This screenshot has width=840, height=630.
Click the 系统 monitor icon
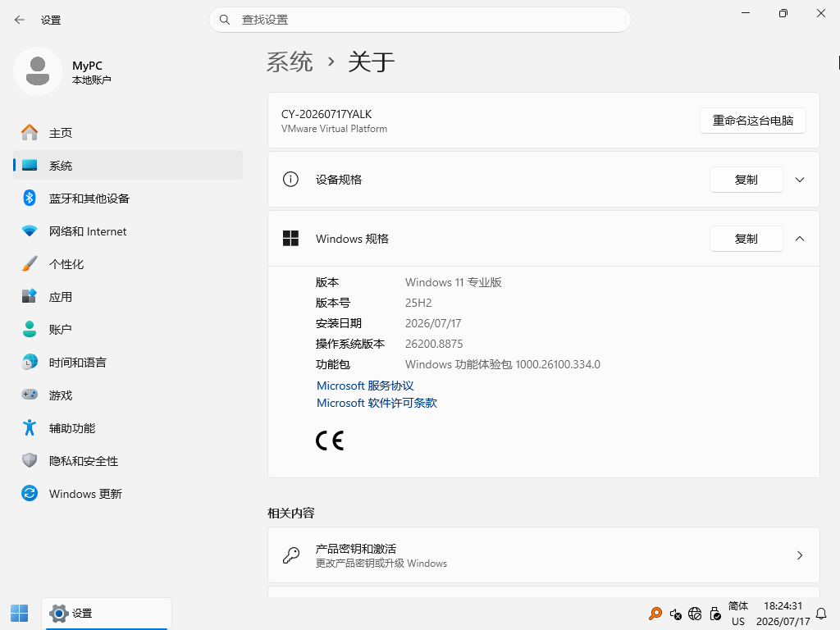30,166
